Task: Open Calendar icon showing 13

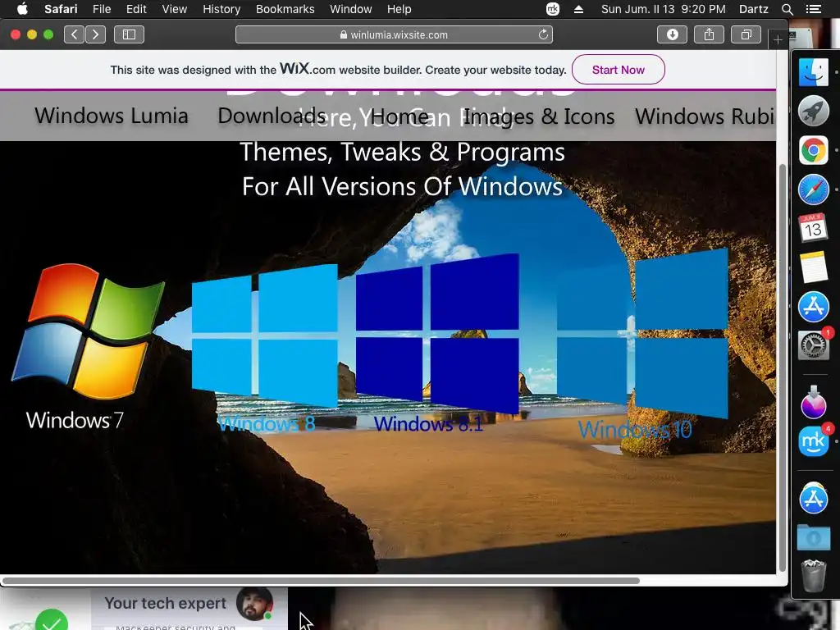Action: click(x=813, y=228)
